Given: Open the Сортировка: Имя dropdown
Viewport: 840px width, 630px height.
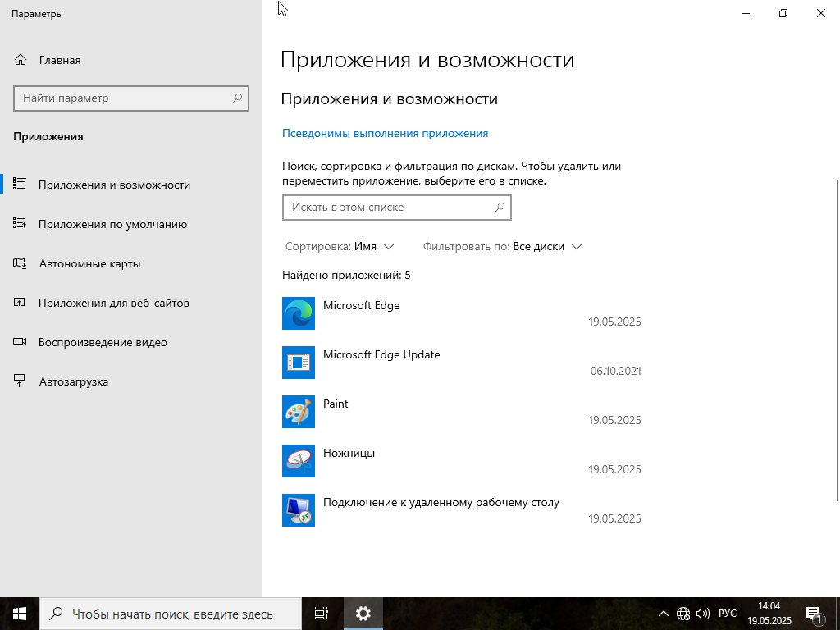Looking at the screenshot, I should [340, 247].
